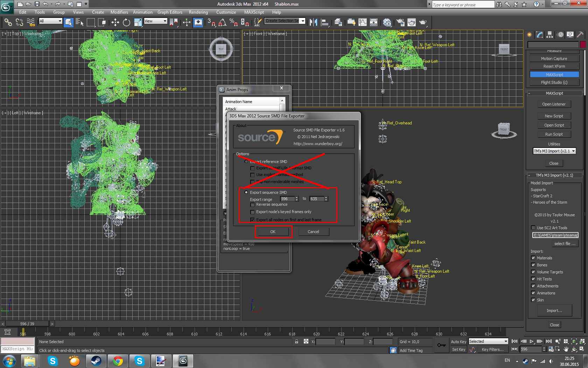Check the Reverse sequence checkbox
Screen dimensions: 588x368
click(x=252, y=205)
